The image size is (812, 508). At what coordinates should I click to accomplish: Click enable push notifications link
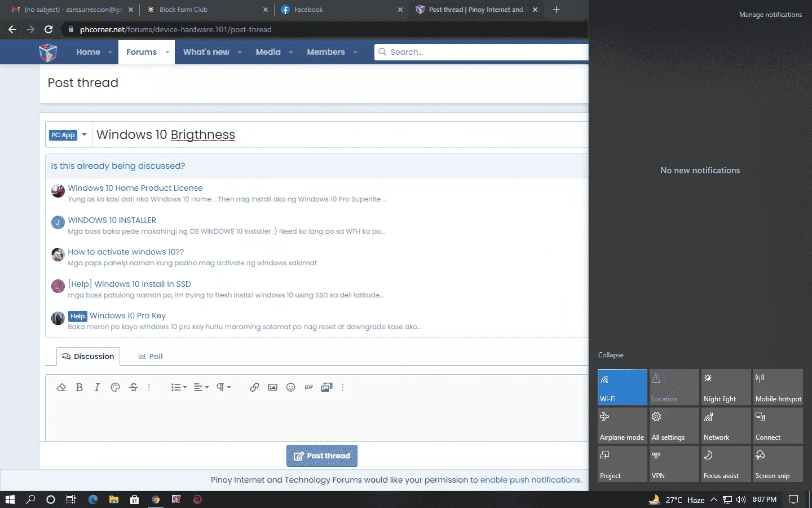click(530, 480)
